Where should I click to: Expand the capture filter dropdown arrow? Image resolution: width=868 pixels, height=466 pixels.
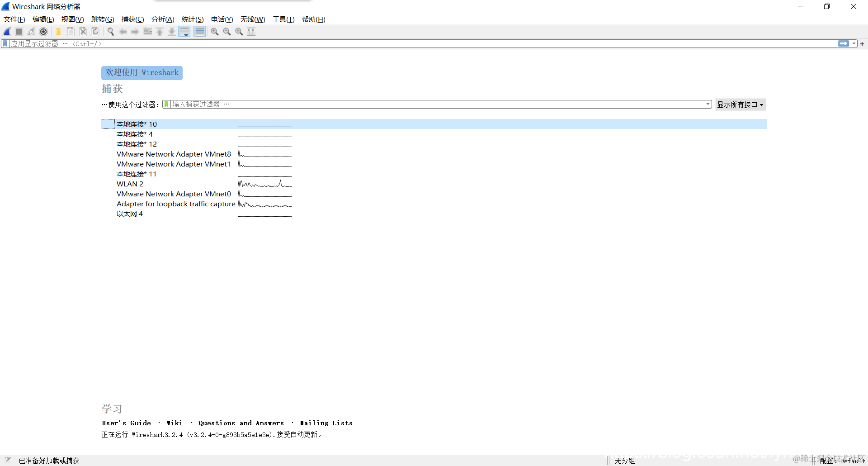point(708,105)
